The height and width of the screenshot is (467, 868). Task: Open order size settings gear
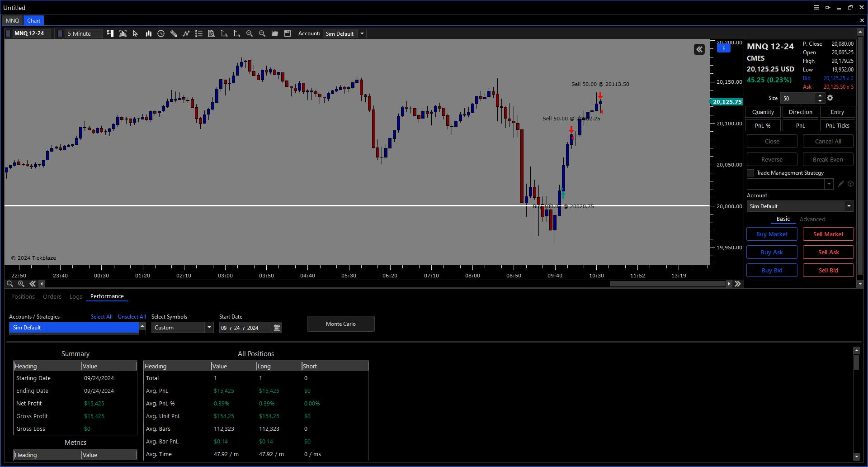(x=830, y=98)
